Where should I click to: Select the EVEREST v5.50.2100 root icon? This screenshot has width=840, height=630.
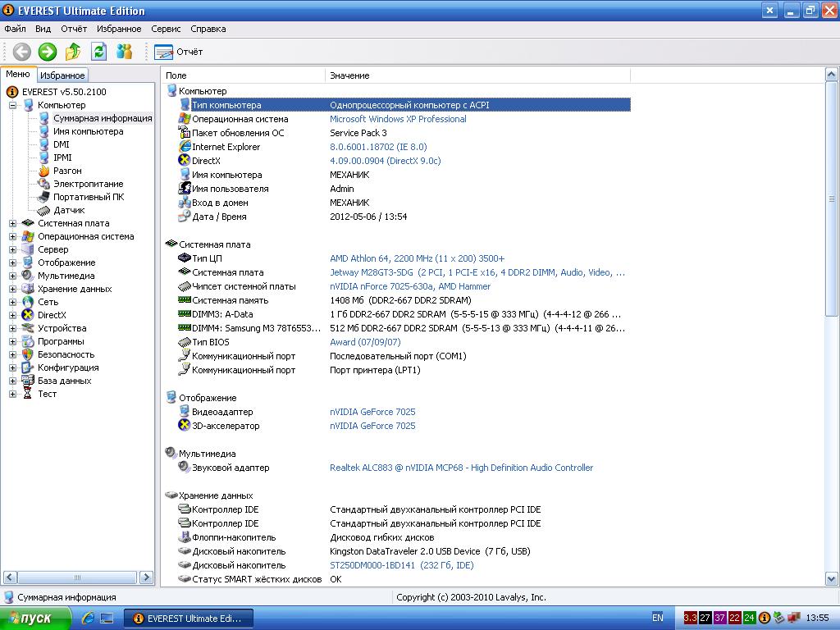[11, 92]
